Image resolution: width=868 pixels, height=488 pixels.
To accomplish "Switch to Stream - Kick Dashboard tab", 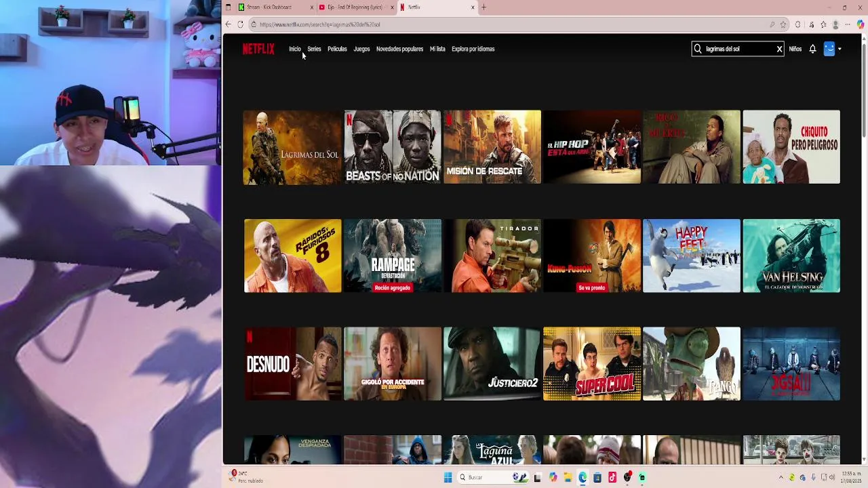I will tap(274, 7).
